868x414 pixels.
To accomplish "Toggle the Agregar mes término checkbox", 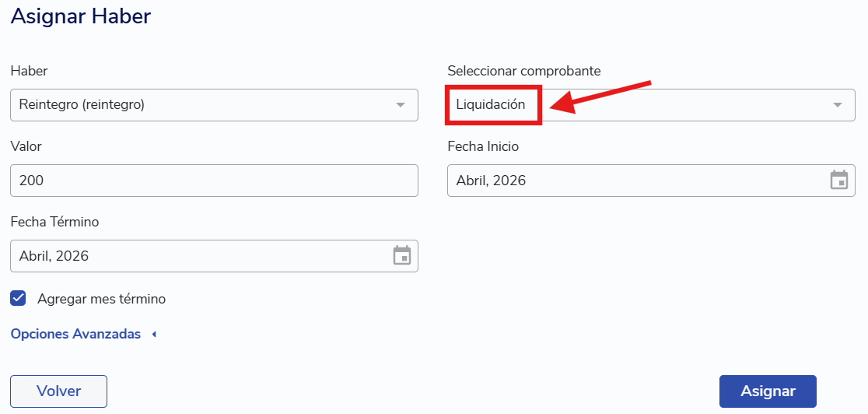I will pyautogui.click(x=19, y=298).
